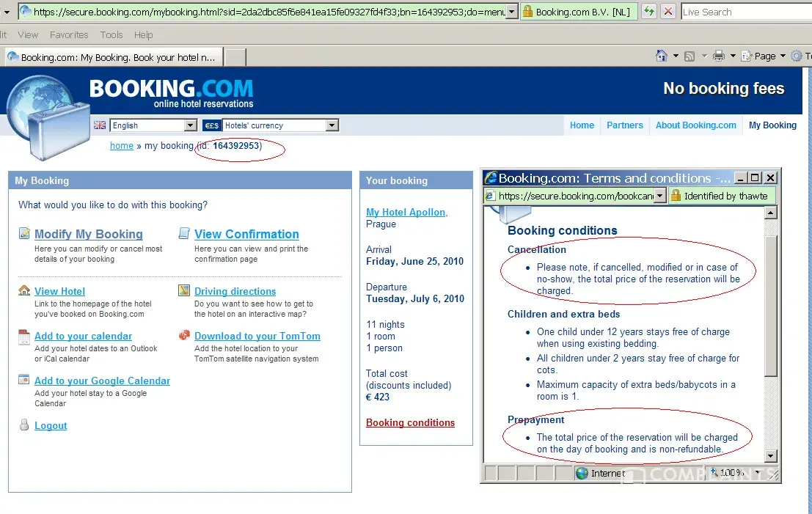Open the red Booking conditions link
812x514 pixels.
pos(410,423)
